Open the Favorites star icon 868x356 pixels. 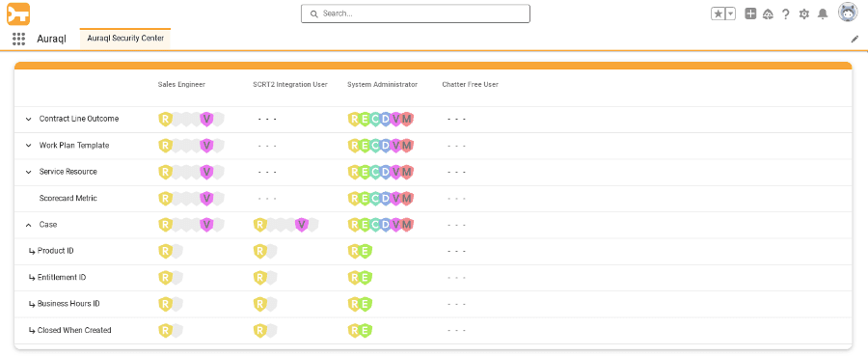[x=718, y=14]
